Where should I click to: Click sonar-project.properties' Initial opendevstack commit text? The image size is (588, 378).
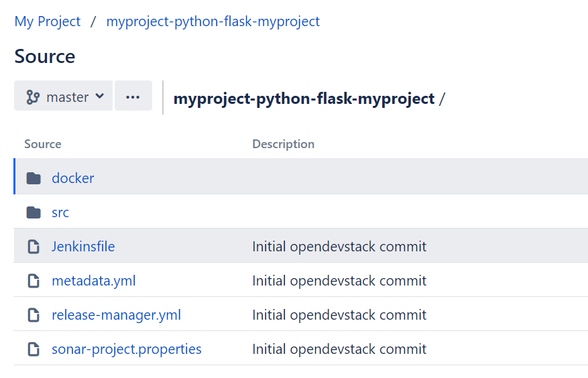click(x=339, y=349)
